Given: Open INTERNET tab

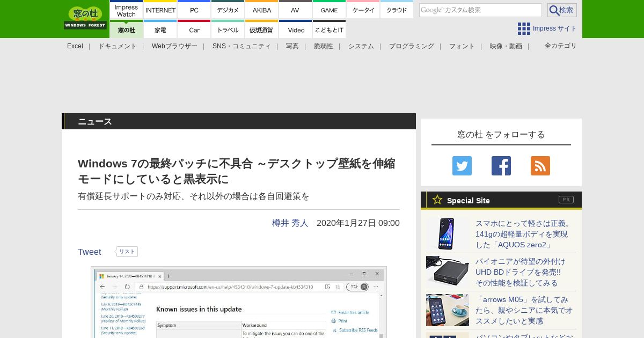Looking at the screenshot, I should [x=160, y=10].
